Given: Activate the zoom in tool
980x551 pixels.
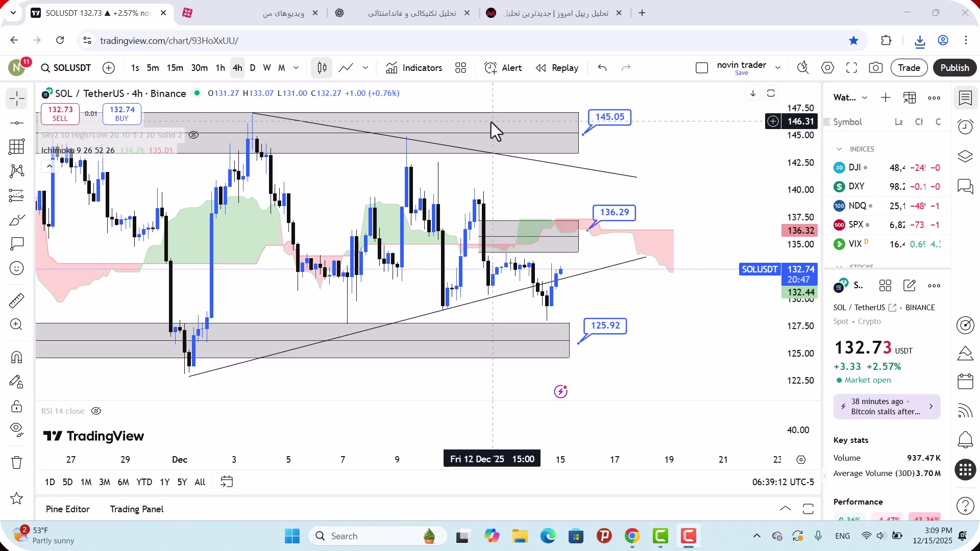Looking at the screenshot, I should 16,324.
